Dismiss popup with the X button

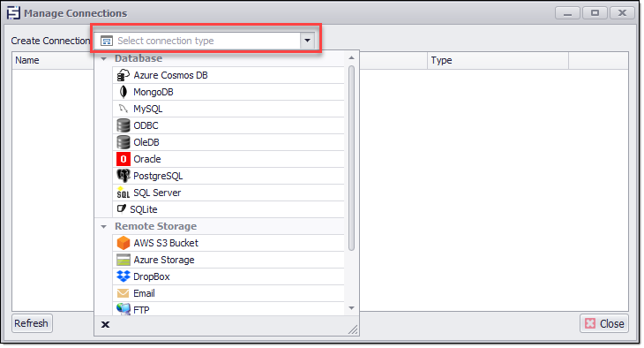106,325
